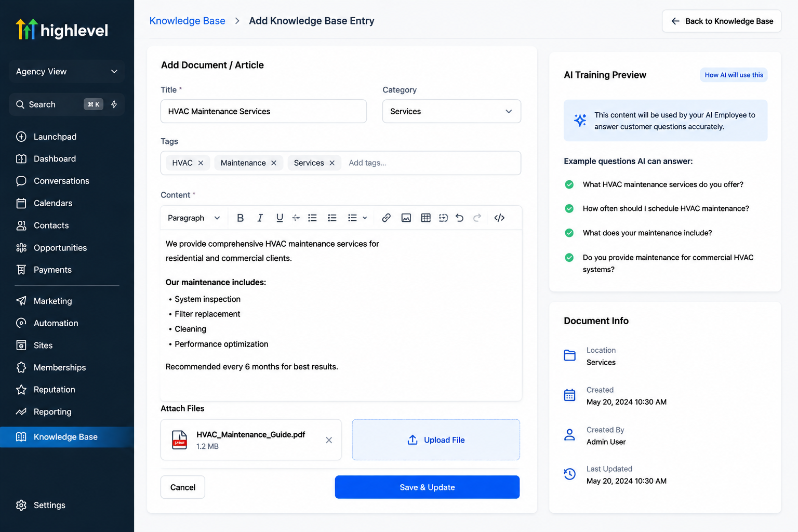Click the HVAC_Maintenance_Guide.pdf file name
Viewport: 798px width, 532px height.
250,435
